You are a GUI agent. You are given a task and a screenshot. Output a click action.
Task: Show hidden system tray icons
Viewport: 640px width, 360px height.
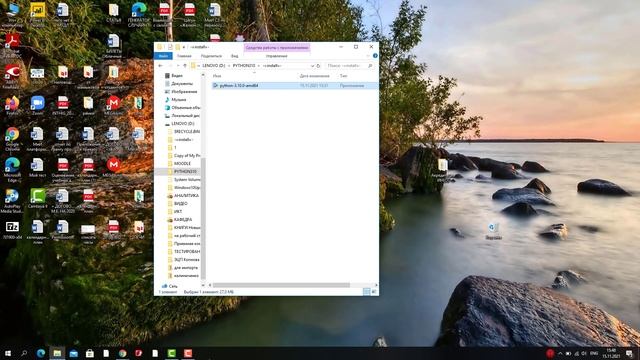pos(560,353)
